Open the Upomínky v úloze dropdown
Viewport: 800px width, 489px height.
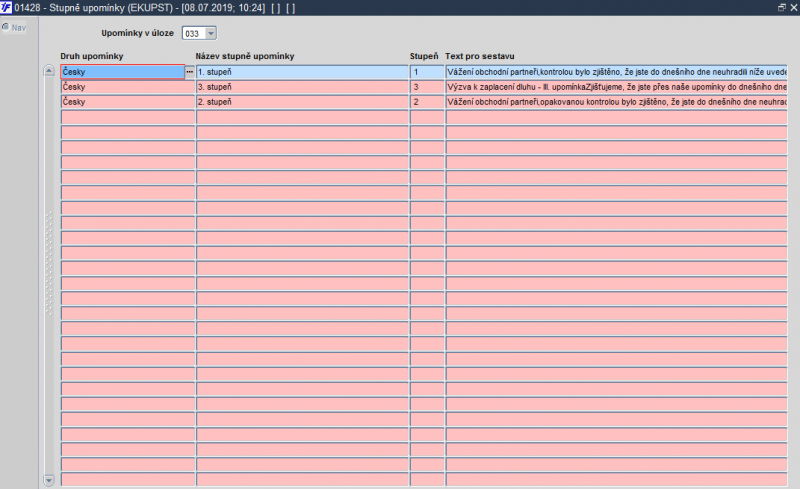pyautogui.click(x=211, y=34)
